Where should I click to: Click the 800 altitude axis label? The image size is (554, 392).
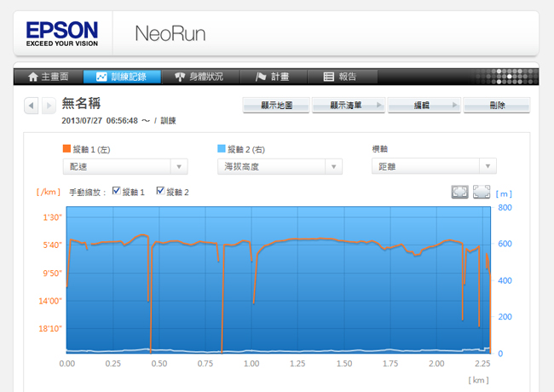(x=505, y=208)
